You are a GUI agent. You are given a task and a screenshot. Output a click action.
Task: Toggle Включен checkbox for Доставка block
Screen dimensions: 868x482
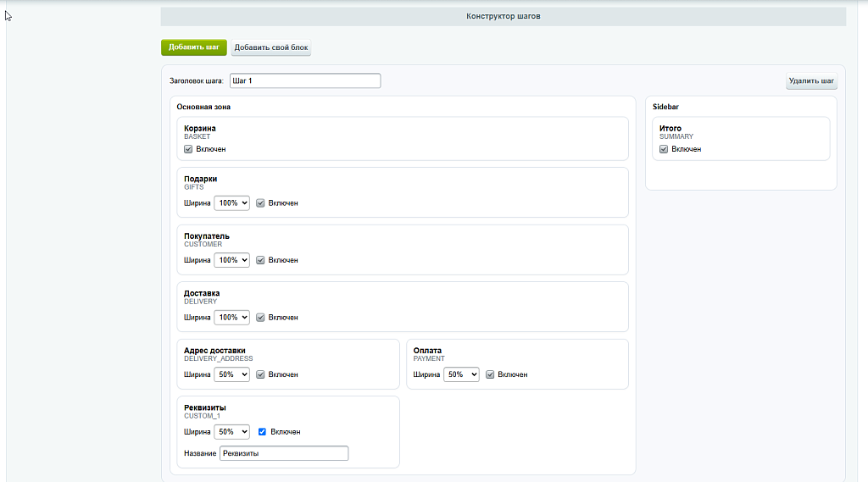pyautogui.click(x=260, y=318)
